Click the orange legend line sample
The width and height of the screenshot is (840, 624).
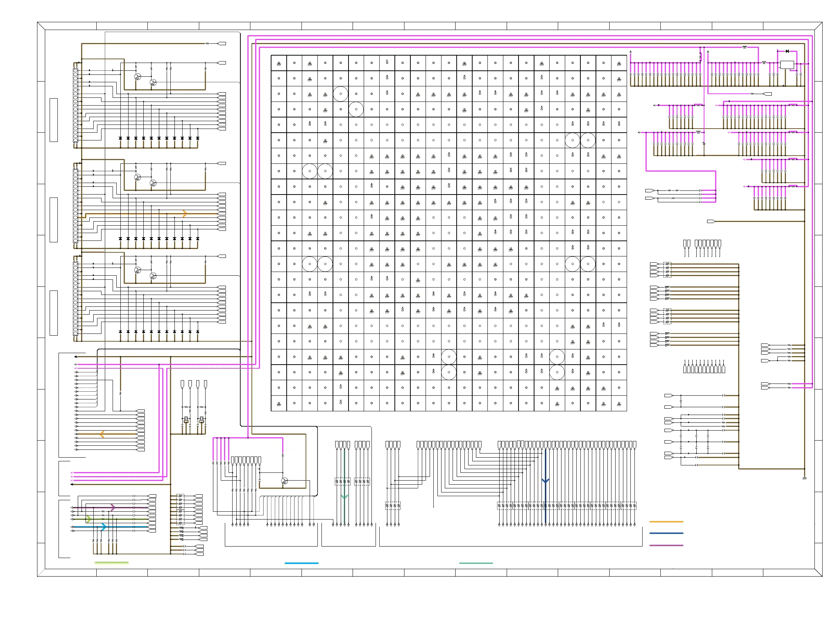click(666, 522)
